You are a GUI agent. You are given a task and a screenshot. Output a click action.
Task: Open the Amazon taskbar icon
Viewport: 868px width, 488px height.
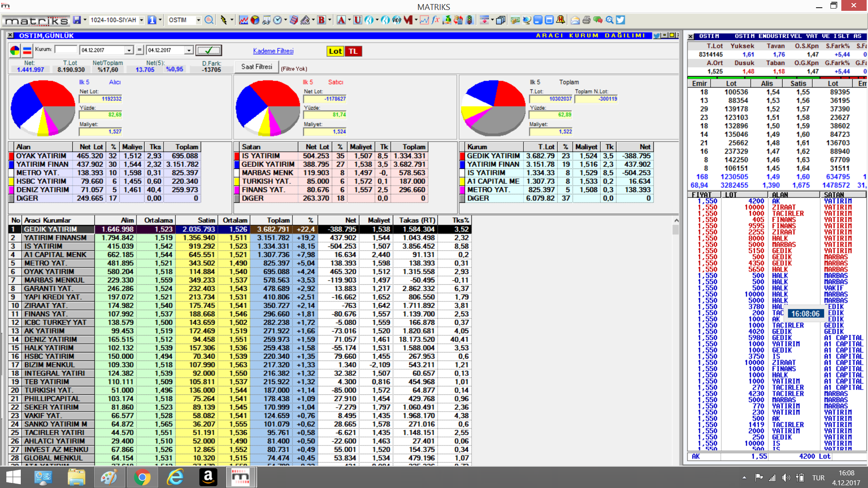point(208,477)
